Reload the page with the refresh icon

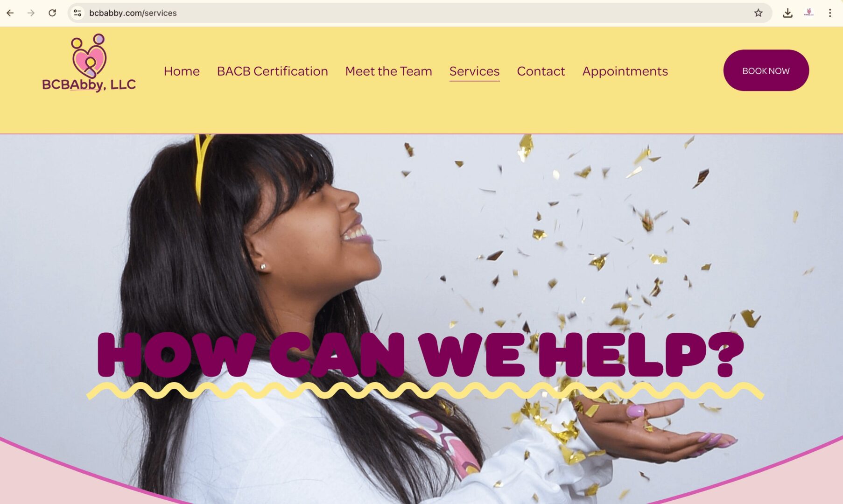52,13
